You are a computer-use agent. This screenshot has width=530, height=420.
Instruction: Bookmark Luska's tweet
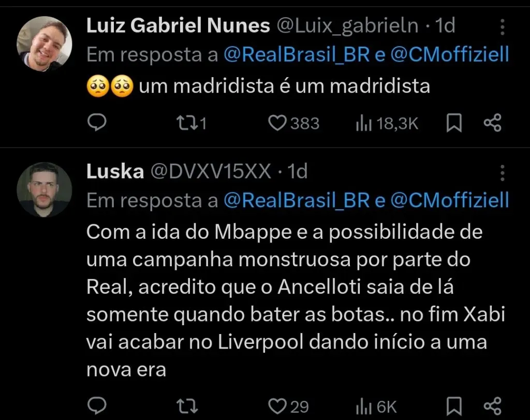coord(453,405)
